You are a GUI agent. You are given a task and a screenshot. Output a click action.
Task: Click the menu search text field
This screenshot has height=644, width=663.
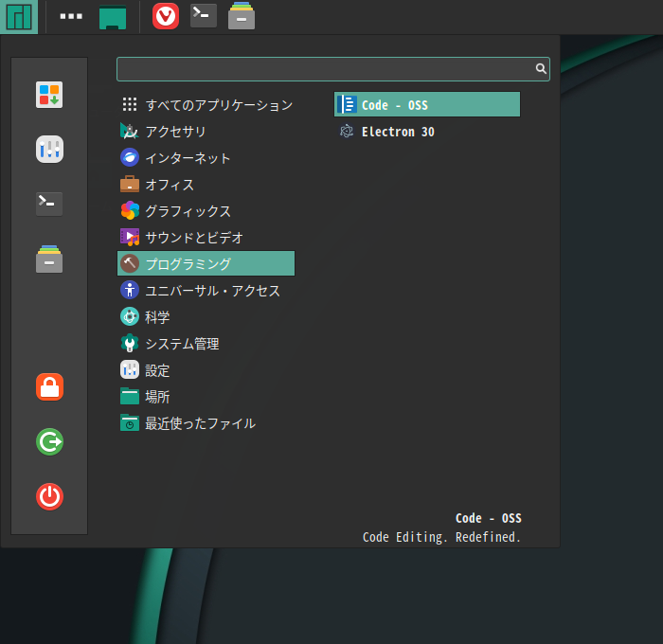333,69
